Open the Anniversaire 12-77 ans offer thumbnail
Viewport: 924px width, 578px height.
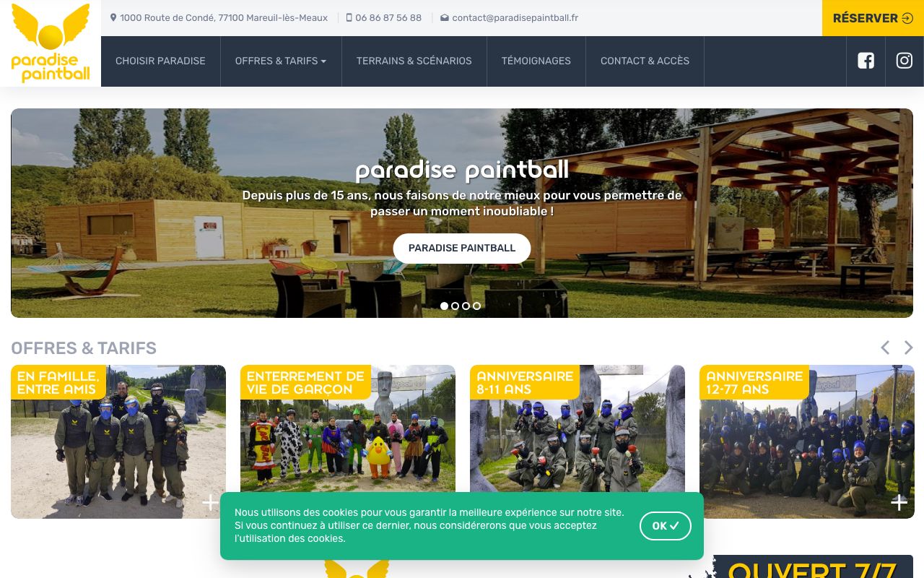coord(807,441)
